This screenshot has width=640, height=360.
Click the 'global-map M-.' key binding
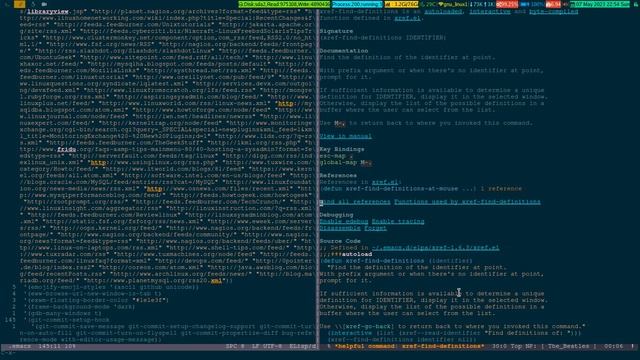pyautogui.click(x=345, y=162)
